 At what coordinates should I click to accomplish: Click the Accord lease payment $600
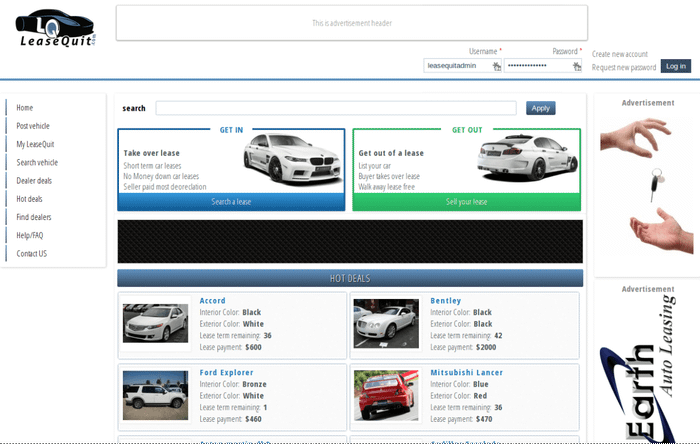click(253, 347)
